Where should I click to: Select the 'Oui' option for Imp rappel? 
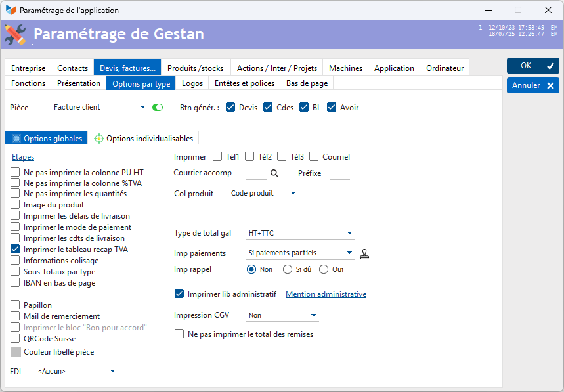pos(324,269)
